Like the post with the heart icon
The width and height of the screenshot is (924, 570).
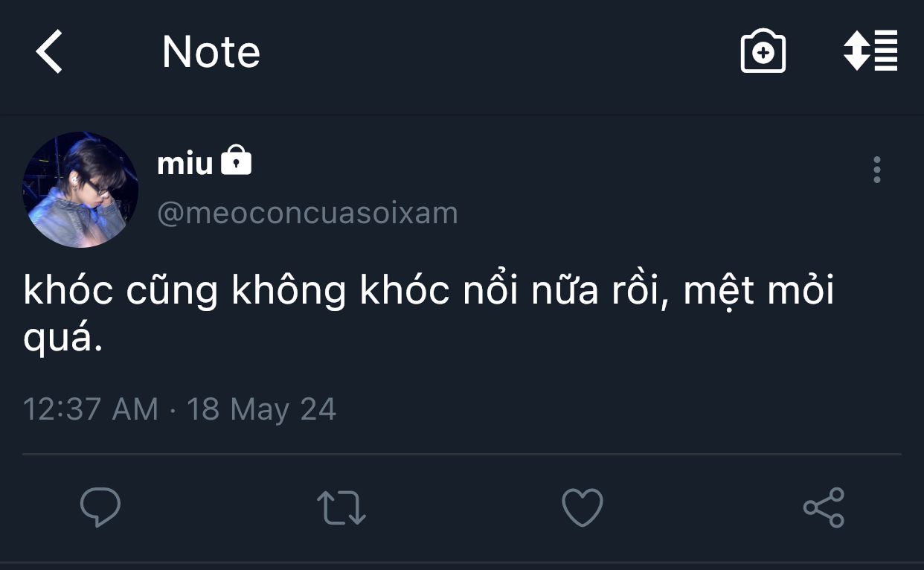coord(582,507)
